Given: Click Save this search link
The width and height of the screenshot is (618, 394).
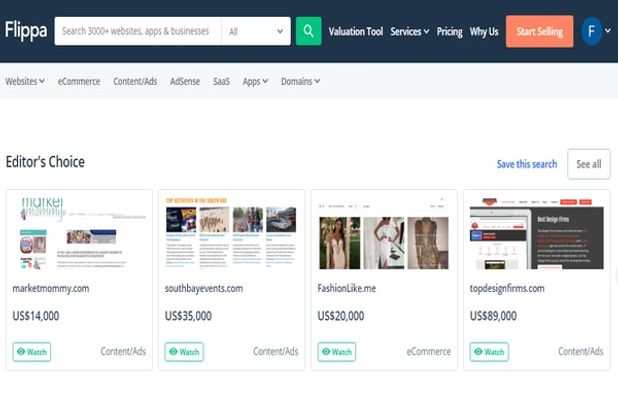Looking at the screenshot, I should pyautogui.click(x=527, y=164).
